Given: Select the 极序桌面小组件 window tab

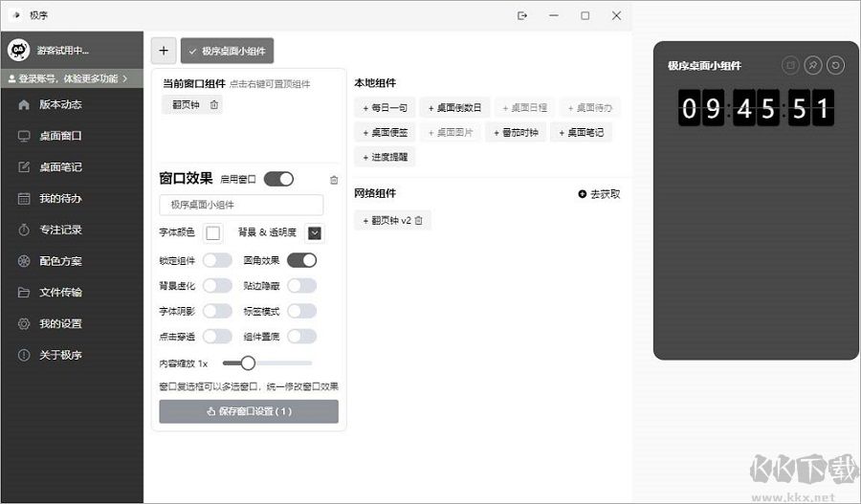Looking at the screenshot, I should click(228, 51).
